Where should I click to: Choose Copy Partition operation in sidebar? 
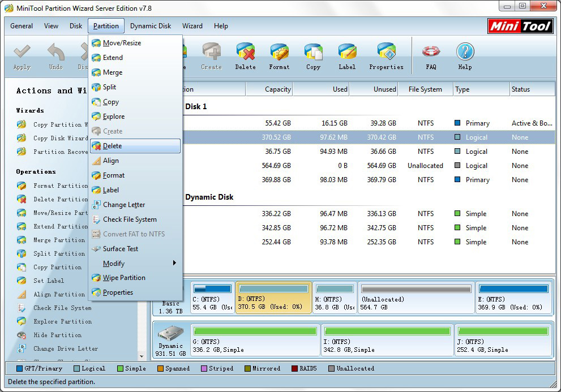click(49, 267)
